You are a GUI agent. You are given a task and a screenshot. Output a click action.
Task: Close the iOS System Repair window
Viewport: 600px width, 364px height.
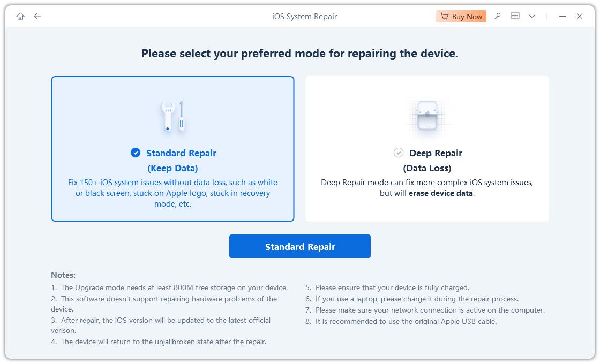(580, 17)
